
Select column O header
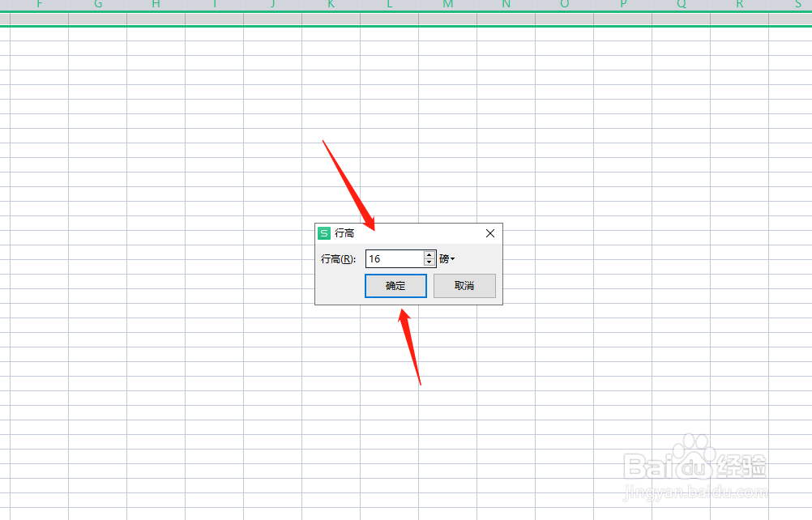(565, 5)
